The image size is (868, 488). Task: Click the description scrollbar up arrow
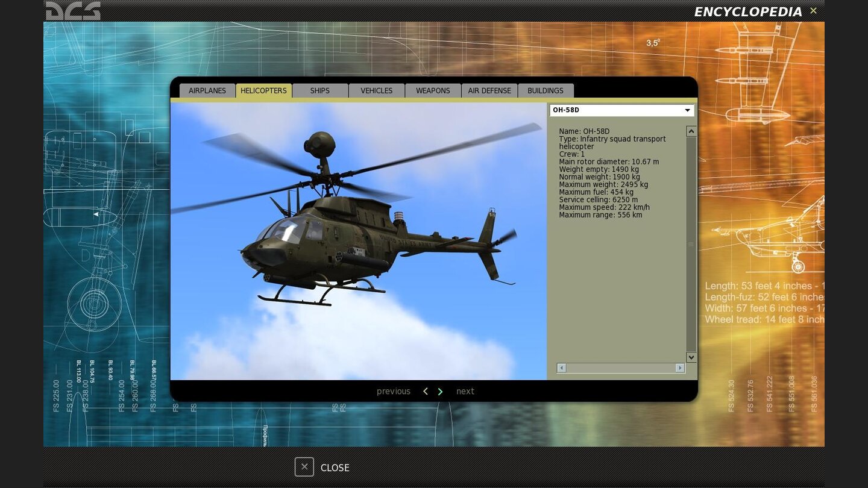pos(691,131)
